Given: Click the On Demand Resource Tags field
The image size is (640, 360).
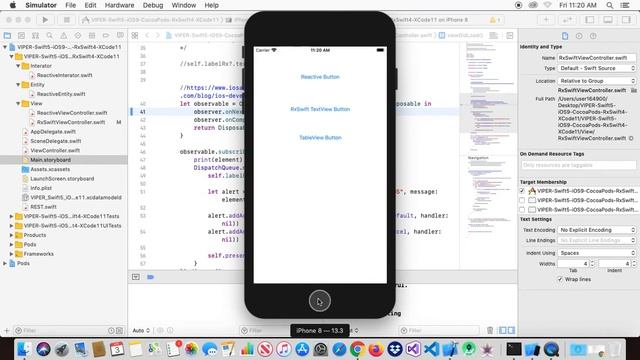Looking at the screenshot, I should [x=578, y=165].
